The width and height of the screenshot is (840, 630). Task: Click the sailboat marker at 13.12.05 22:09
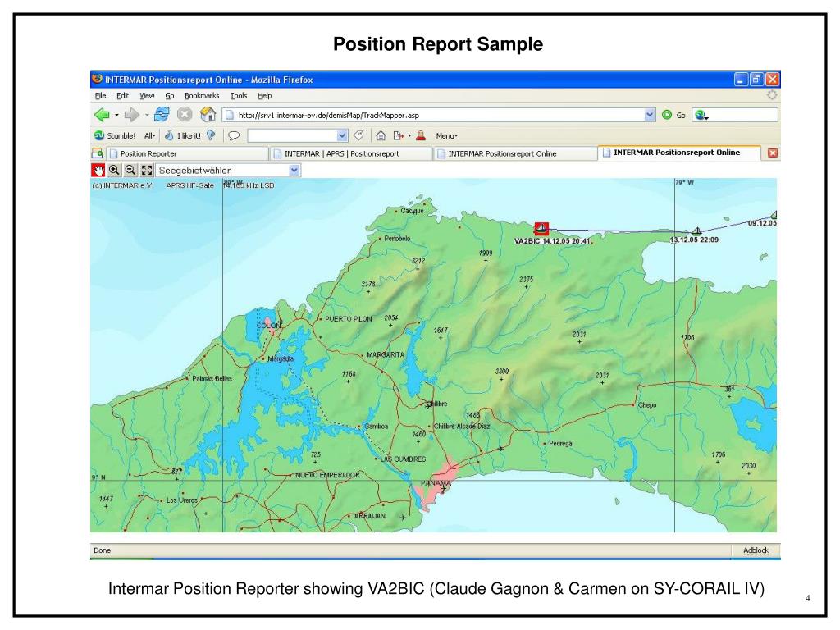(x=696, y=231)
